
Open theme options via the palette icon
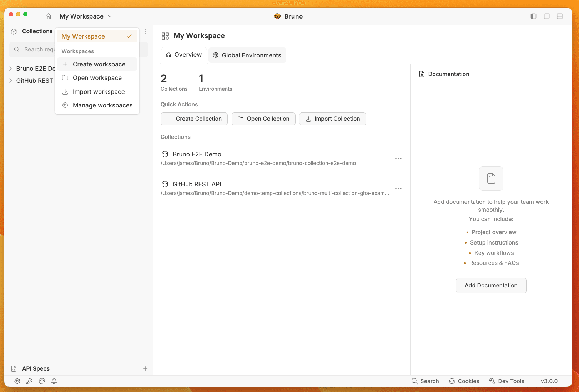(x=42, y=381)
